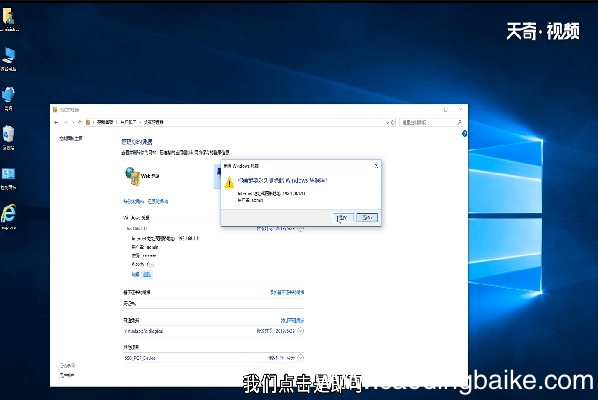Click Restore Credentials link
This screenshot has height=400, width=598.
coord(158,201)
